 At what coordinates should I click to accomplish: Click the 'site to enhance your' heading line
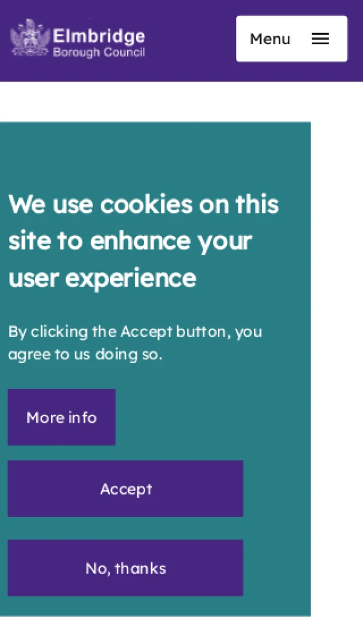coord(130,241)
